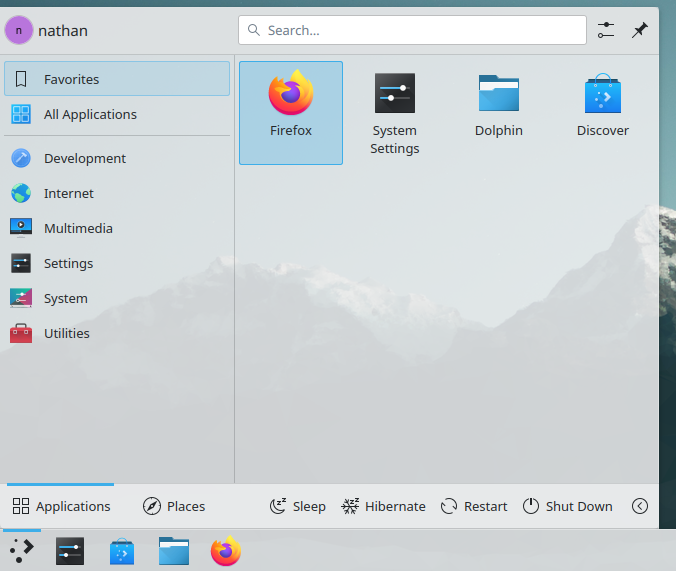Open System Settings from the favorites grid
Viewport: 676px width, 571px height.
coord(394,113)
